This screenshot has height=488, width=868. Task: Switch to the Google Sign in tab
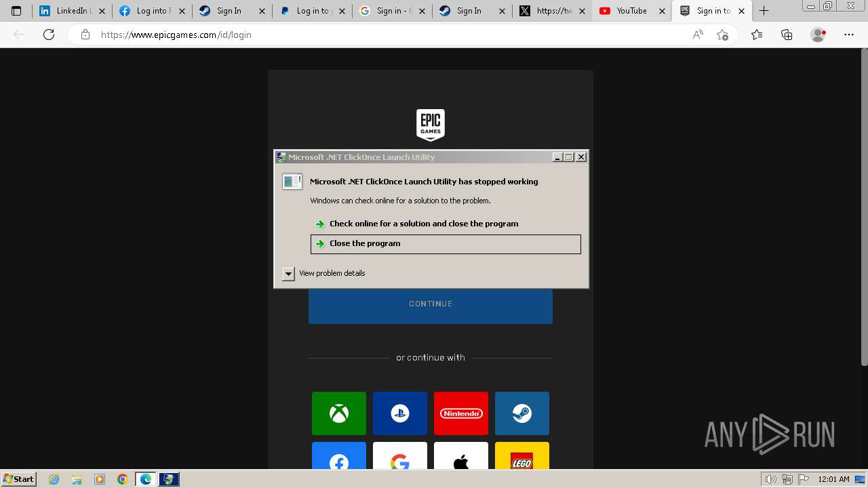tap(392, 11)
